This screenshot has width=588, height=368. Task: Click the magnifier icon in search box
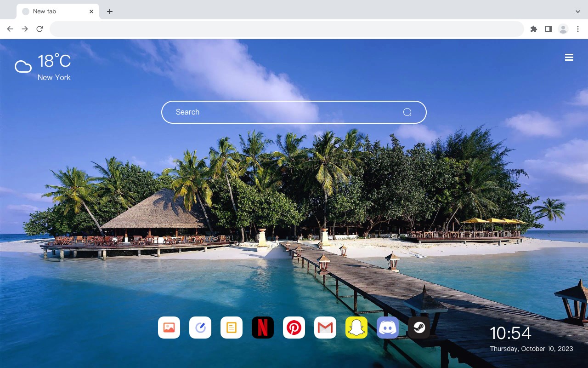tap(407, 112)
